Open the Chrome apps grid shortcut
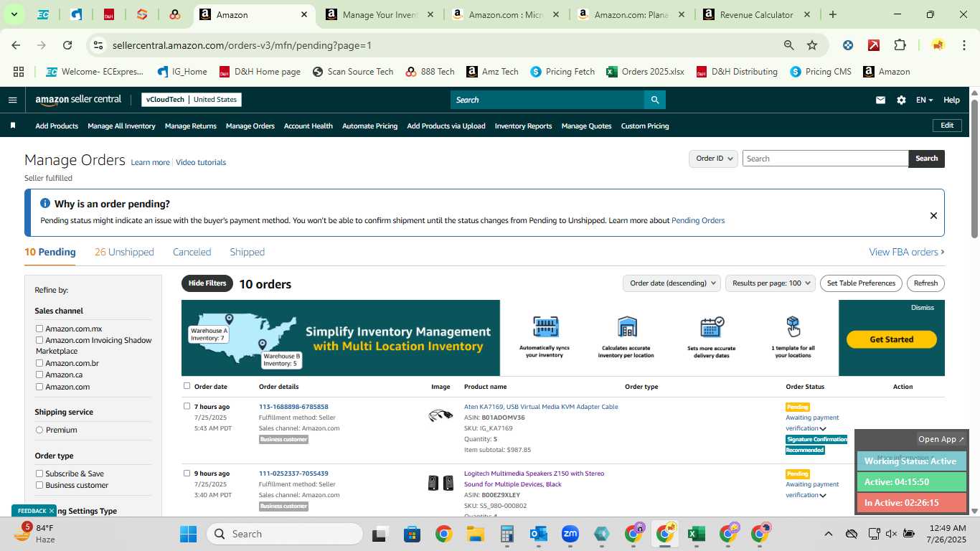This screenshot has width=980, height=551. [19, 72]
